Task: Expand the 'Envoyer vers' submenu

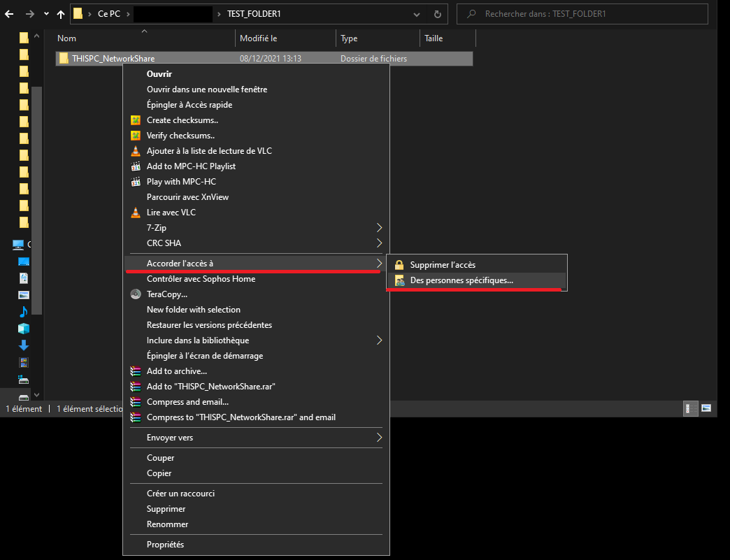Action: click(380, 438)
